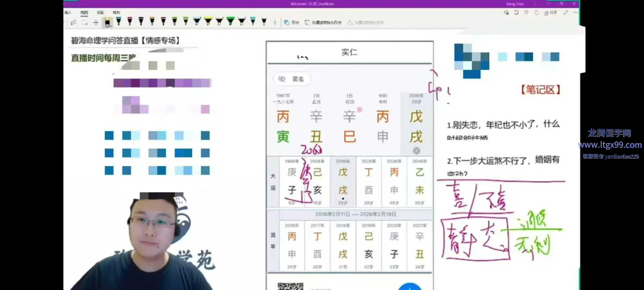
Task: Click the 1日 辛巳 day pillar
Action: point(349,119)
